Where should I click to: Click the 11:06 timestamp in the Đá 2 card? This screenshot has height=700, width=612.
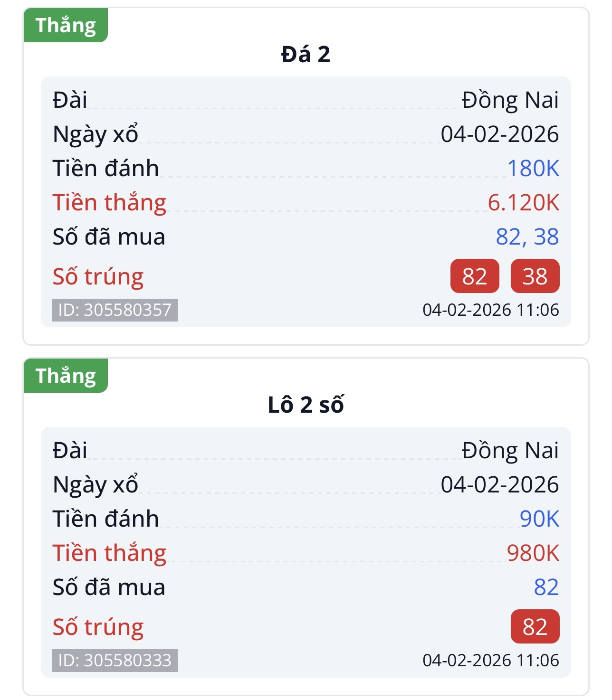click(537, 310)
